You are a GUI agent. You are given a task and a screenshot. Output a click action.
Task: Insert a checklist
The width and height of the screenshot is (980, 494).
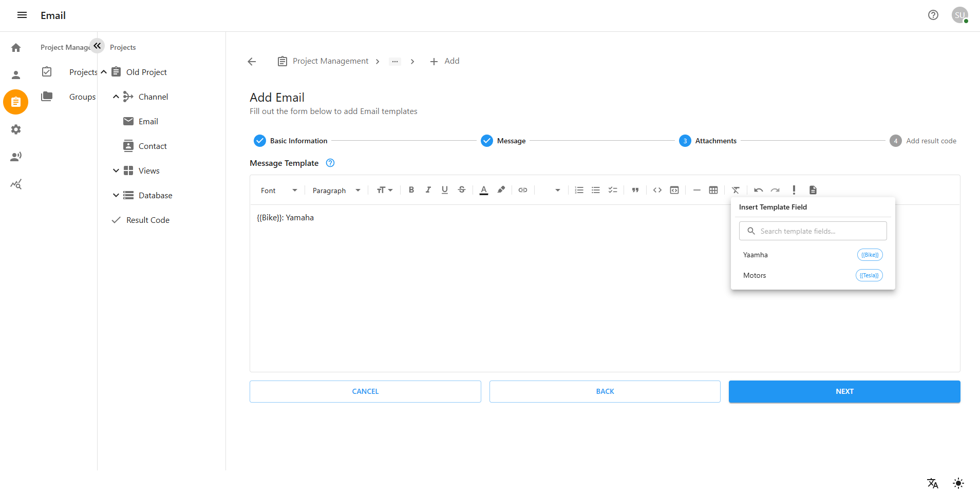[613, 190]
